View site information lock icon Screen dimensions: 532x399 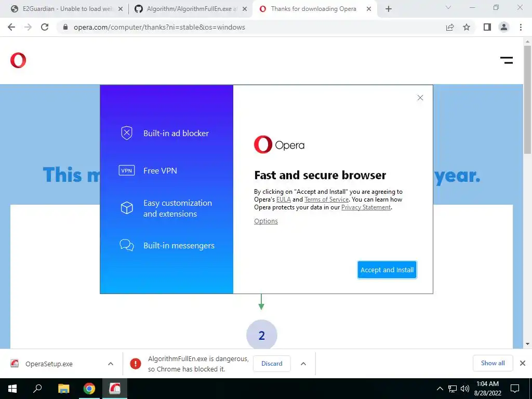tap(65, 27)
